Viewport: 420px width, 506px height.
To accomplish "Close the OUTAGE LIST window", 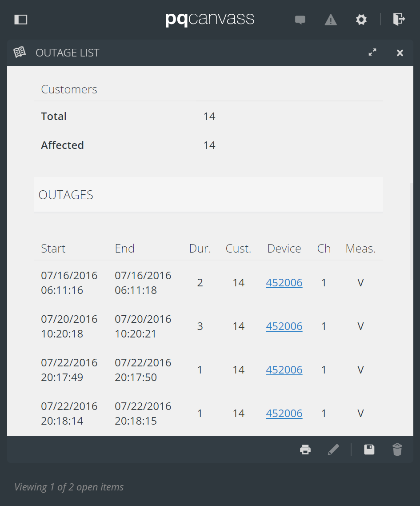I will coord(400,52).
